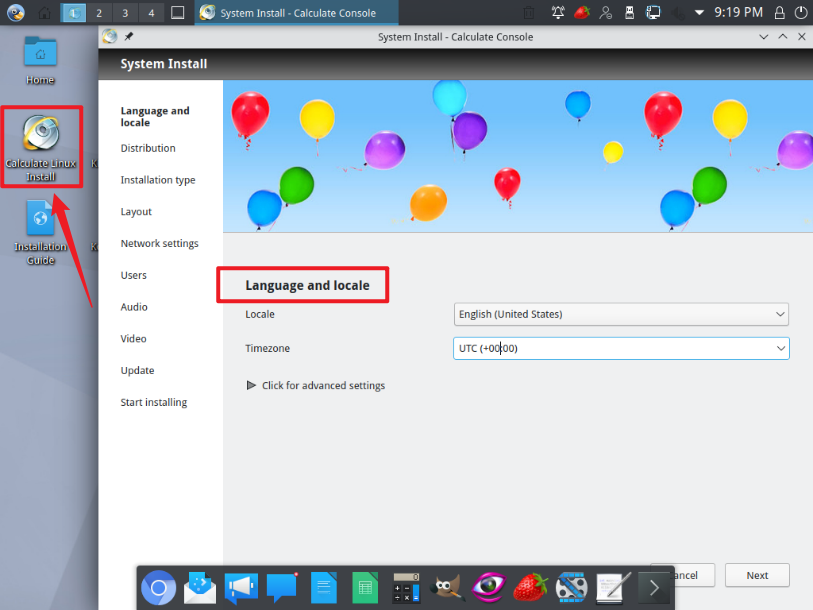Viewport: 813px width, 610px height.
Task: Open the power/logout button in panel
Action: (x=801, y=12)
